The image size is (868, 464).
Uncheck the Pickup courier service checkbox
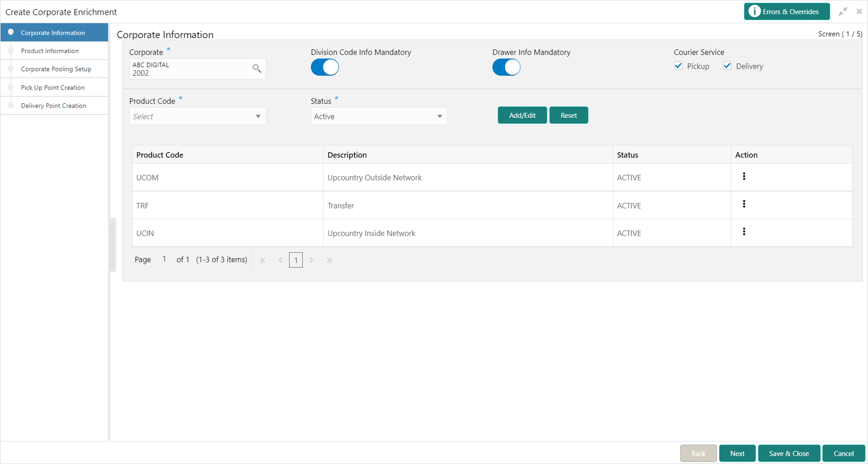click(x=678, y=66)
